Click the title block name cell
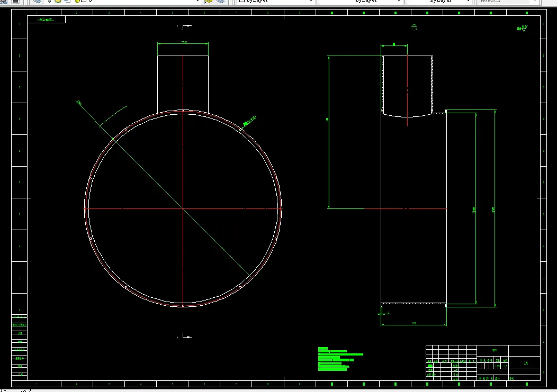Screen dimensions: 557x392 point(524,363)
